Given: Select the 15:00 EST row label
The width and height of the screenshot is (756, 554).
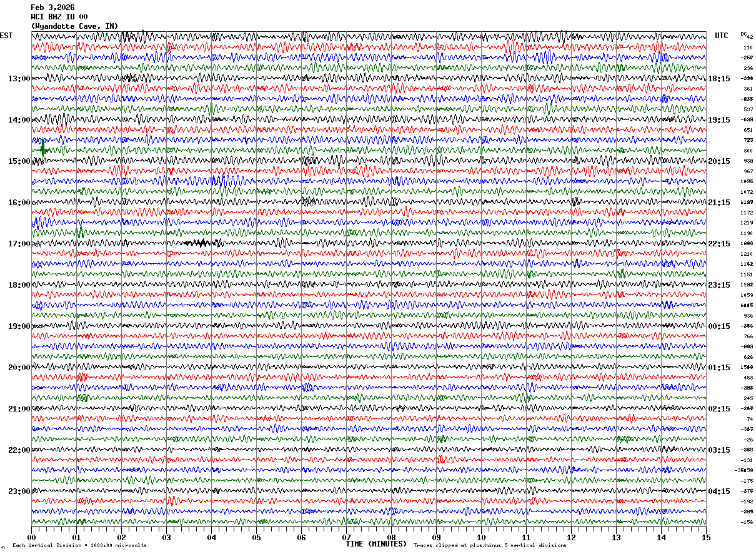Looking at the screenshot, I should coord(19,161).
